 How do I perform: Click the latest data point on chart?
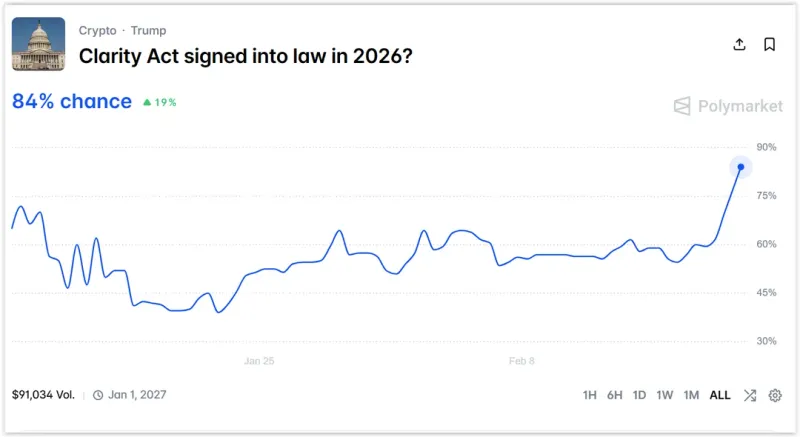[741, 167]
